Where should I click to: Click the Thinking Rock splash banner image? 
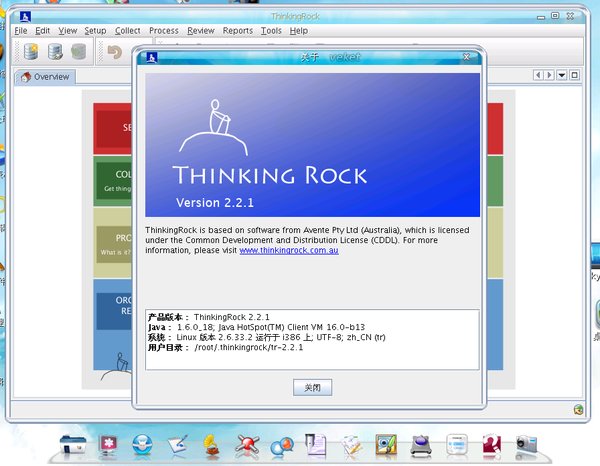312,140
